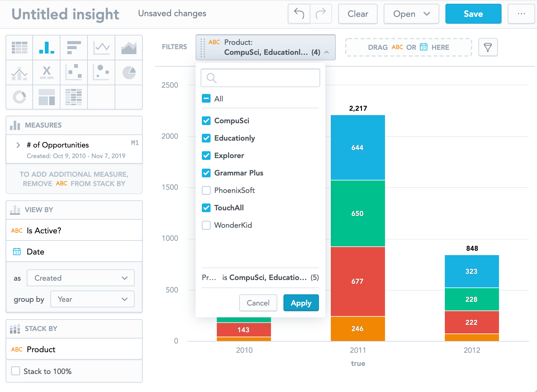The height and width of the screenshot is (392, 537).
Task: Click the redo arrow icon
Action: point(321,14)
